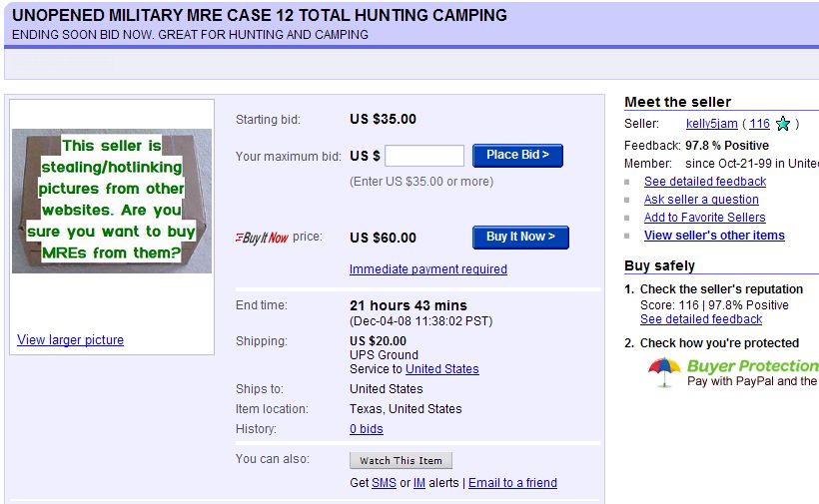Click the seller's feedback star icon
The image size is (819, 504).
pos(784,124)
